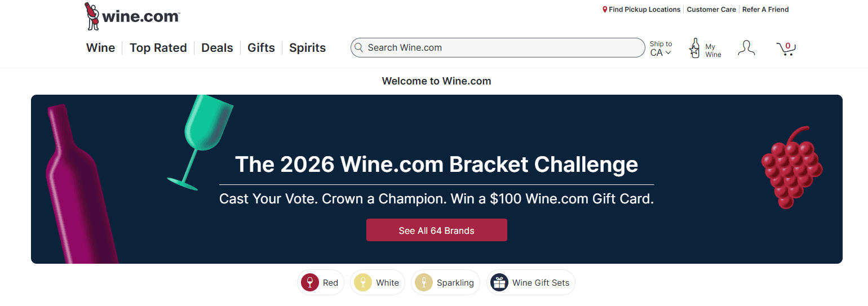Click the See All 64 Brands button
868x306 pixels.
(x=436, y=230)
